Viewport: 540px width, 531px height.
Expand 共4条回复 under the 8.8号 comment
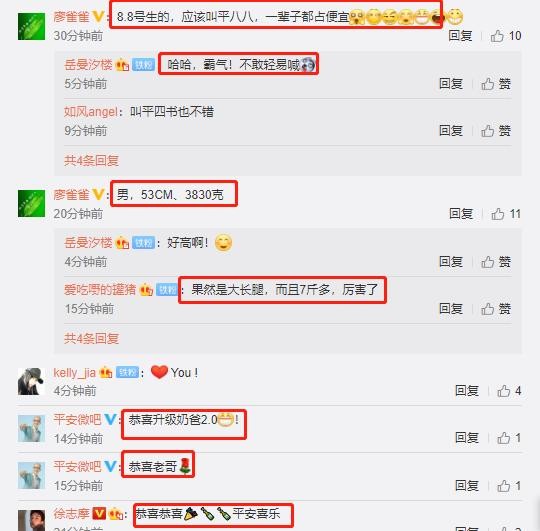[92, 161]
